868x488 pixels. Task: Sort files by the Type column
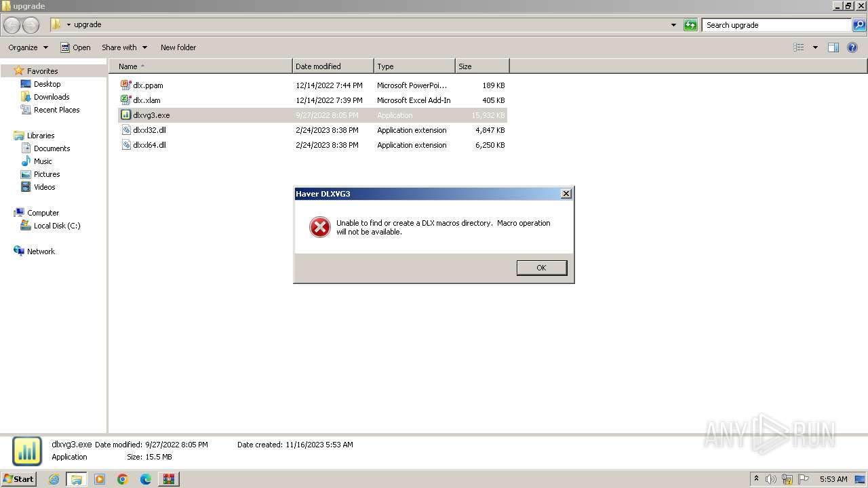[x=414, y=66]
